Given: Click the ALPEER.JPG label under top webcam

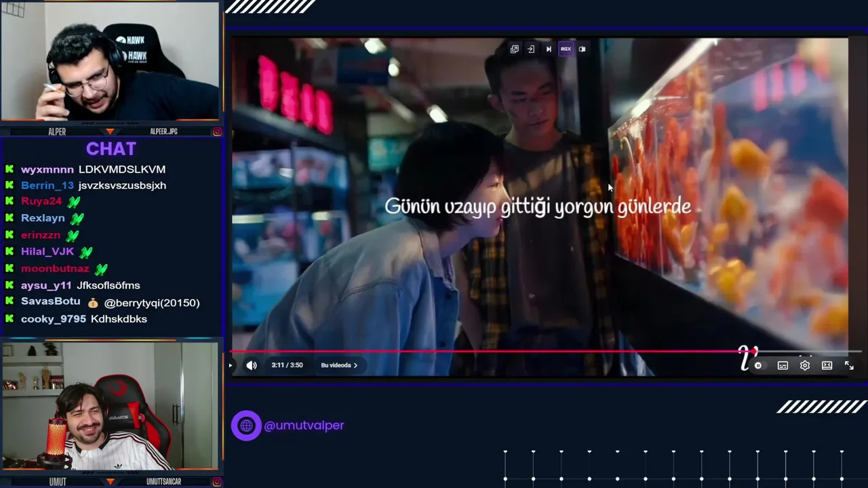Looking at the screenshot, I should [163, 131].
